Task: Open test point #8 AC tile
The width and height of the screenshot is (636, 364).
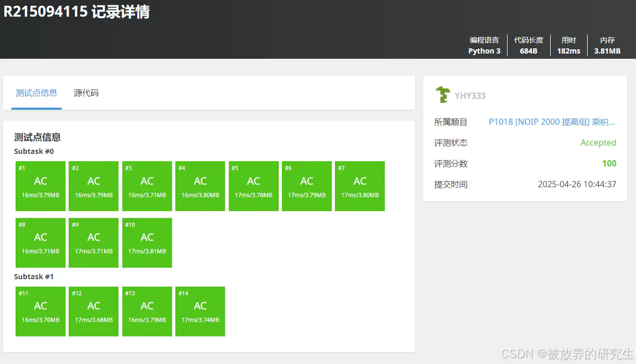Action: coord(41,243)
